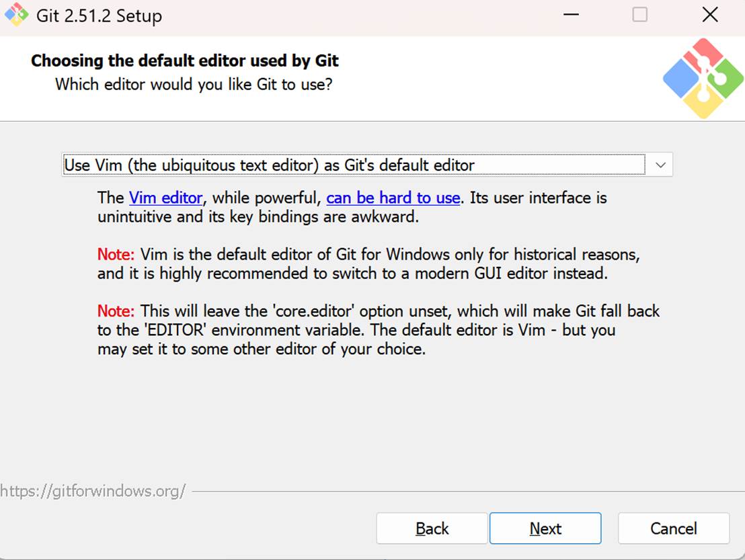The width and height of the screenshot is (745, 560).
Task: Go to the previous step with Back
Action: click(432, 528)
